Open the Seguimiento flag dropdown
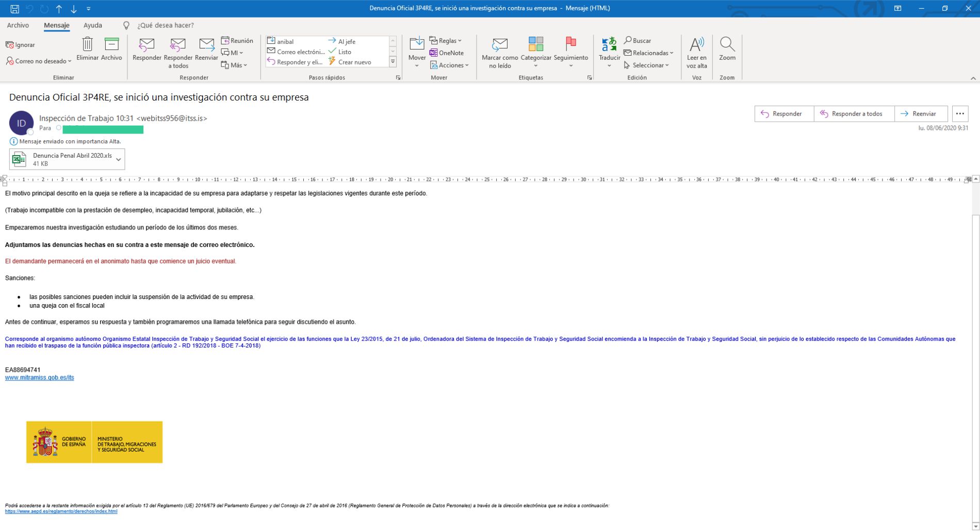Viewport: 980px width, 531px height. click(x=570, y=66)
